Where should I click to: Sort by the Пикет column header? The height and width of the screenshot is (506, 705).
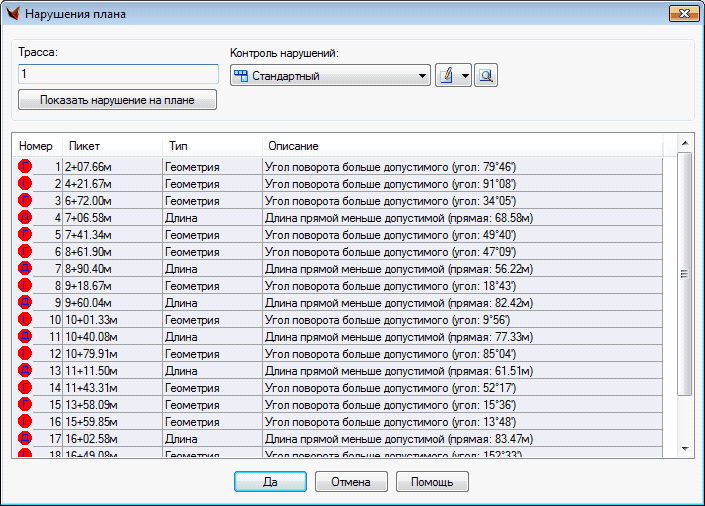112,146
